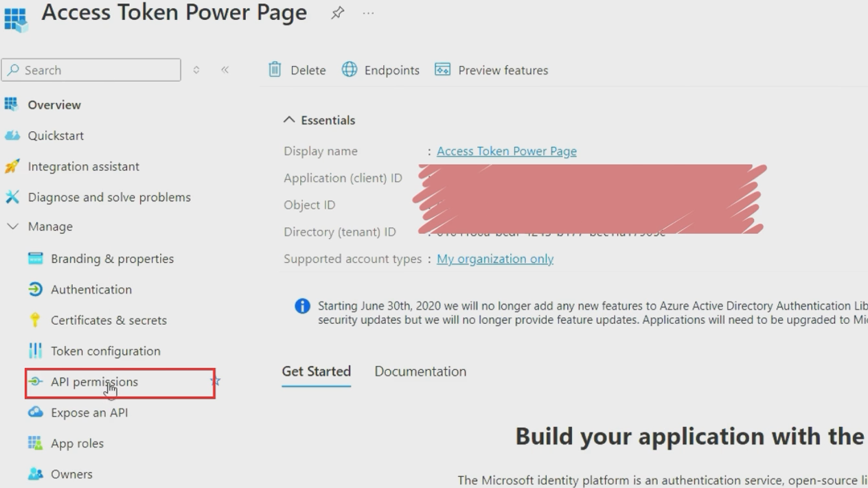The height and width of the screenshot is (488, 868).
Task: Click the Certificates & secrets key icon
Action: click(x=35, y=320)
